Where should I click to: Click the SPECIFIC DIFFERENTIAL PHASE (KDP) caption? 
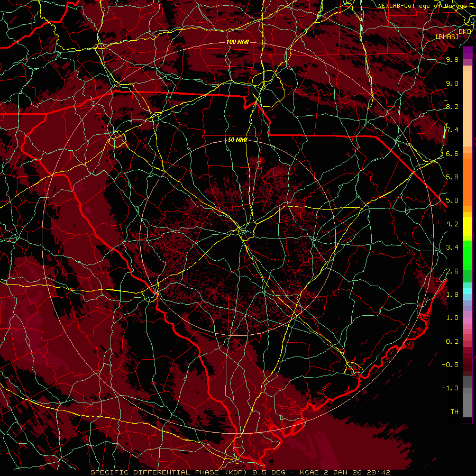point(169,472)
